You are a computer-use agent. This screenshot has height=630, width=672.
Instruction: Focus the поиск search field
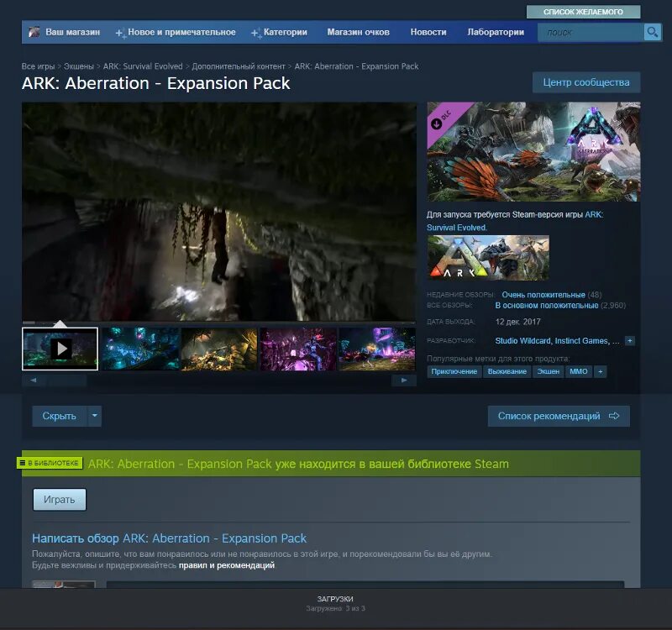click(591, 32)
